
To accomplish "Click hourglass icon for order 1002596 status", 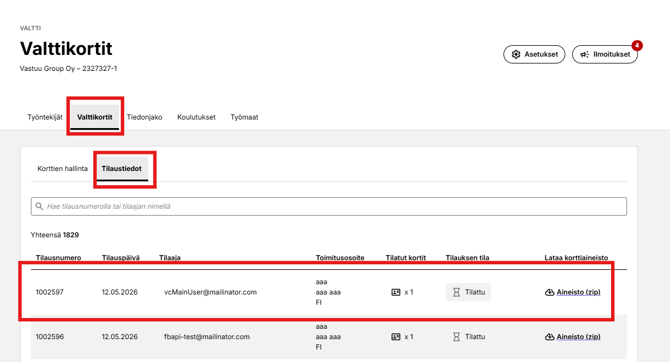I will click(x=456, y=337).
